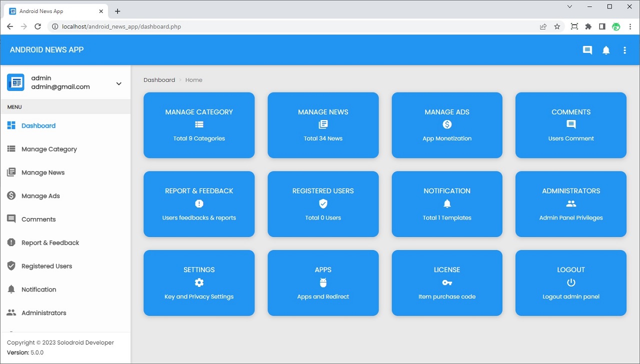
Task: Click the key icon on License card
Action: coord(447,282)
